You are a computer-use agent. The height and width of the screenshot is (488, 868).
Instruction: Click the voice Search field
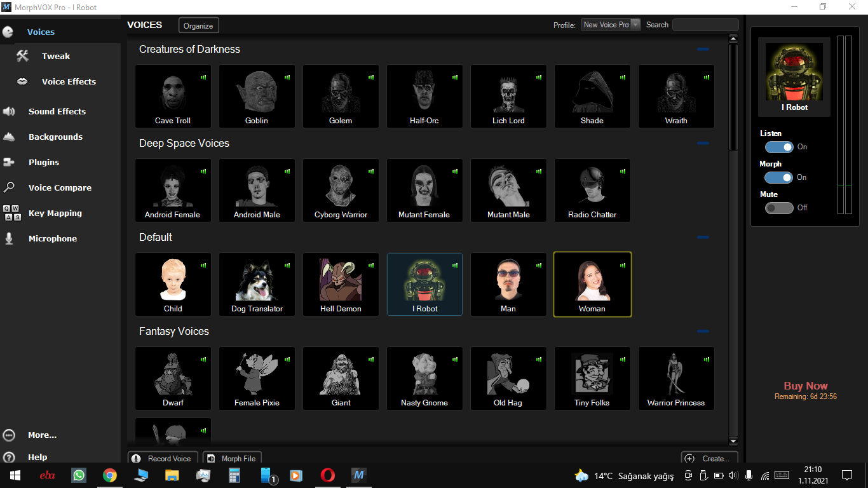(x=705, y=25)
